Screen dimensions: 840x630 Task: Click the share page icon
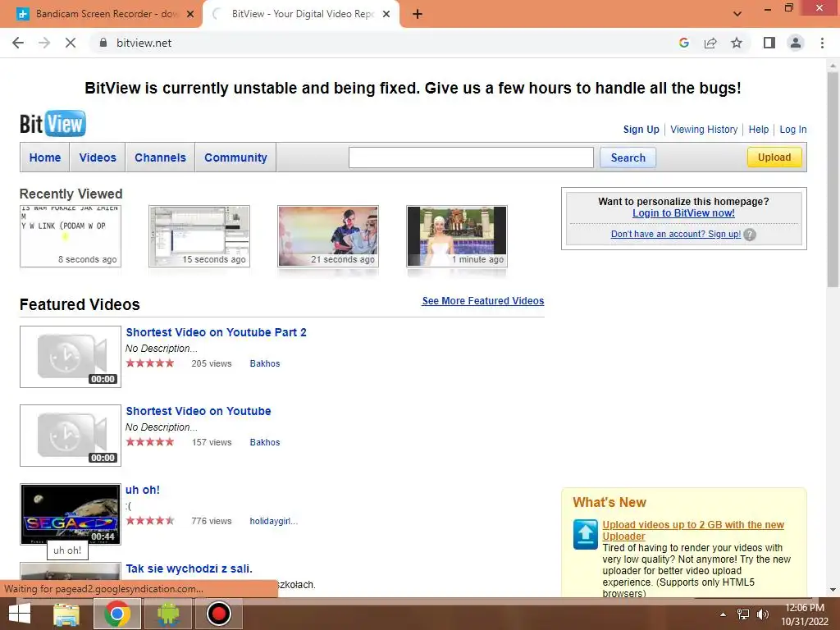click(x=710, y=43)
